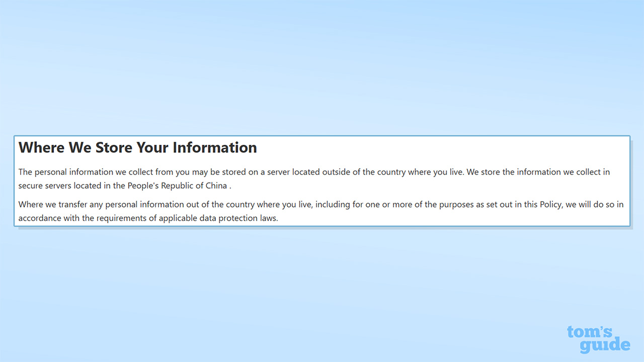Click the phrase "applicable data protection laws"
This screenshot has height=362, width=644.
pos(218,218)
